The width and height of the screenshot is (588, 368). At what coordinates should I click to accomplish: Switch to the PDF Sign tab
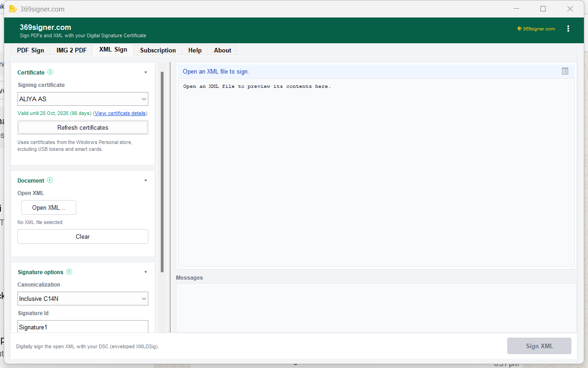[31, 50]
